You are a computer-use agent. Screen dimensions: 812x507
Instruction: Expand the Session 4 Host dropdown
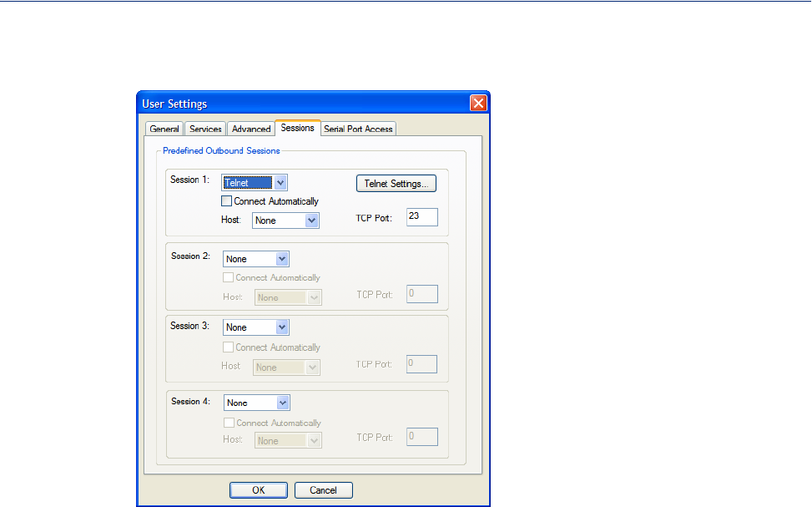tap(288, 440)
